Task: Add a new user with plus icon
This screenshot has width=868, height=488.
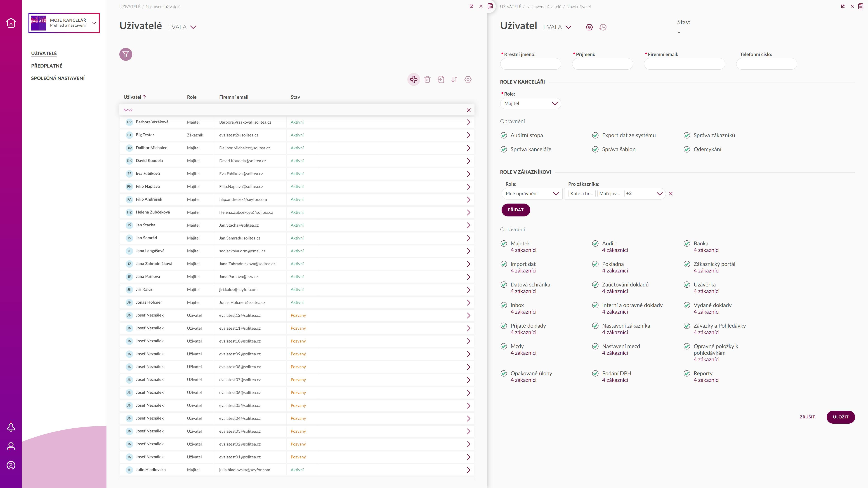Action: pyautogui.click(x=413, y=80)
